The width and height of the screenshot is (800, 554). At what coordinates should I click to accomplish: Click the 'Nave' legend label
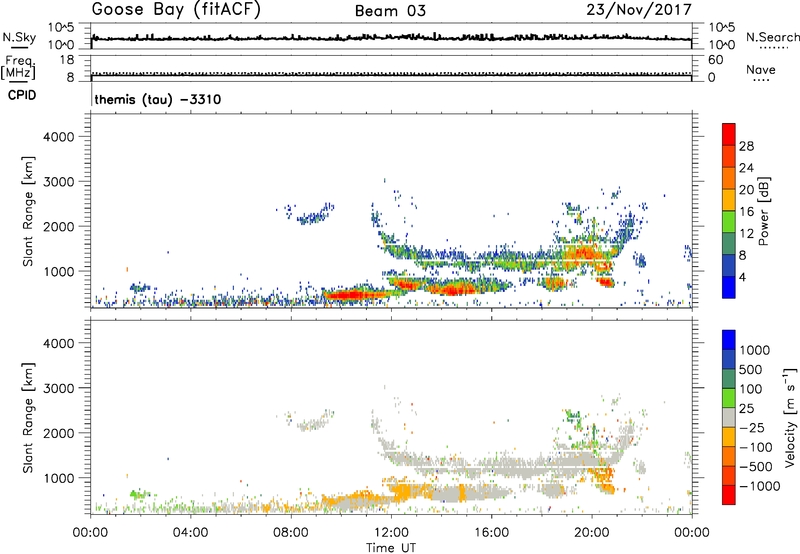tap(761, 69)
